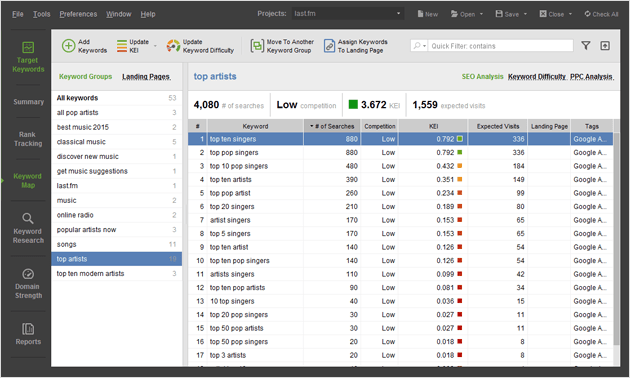Click green KEI marker for top pop singers
The width and height of the screenshot is (630, 378).
pos(460,153)
